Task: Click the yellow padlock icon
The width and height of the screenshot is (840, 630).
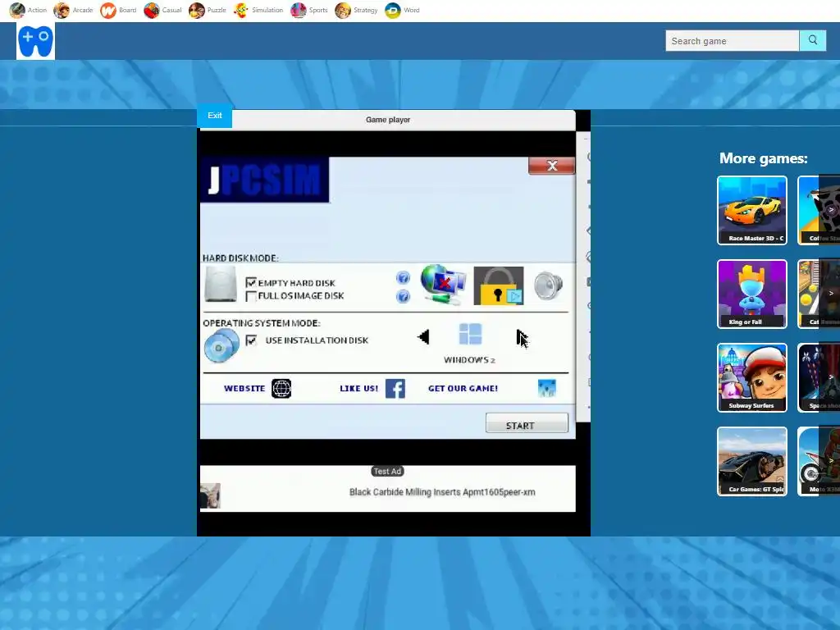Action: click(x=499, y=285)
